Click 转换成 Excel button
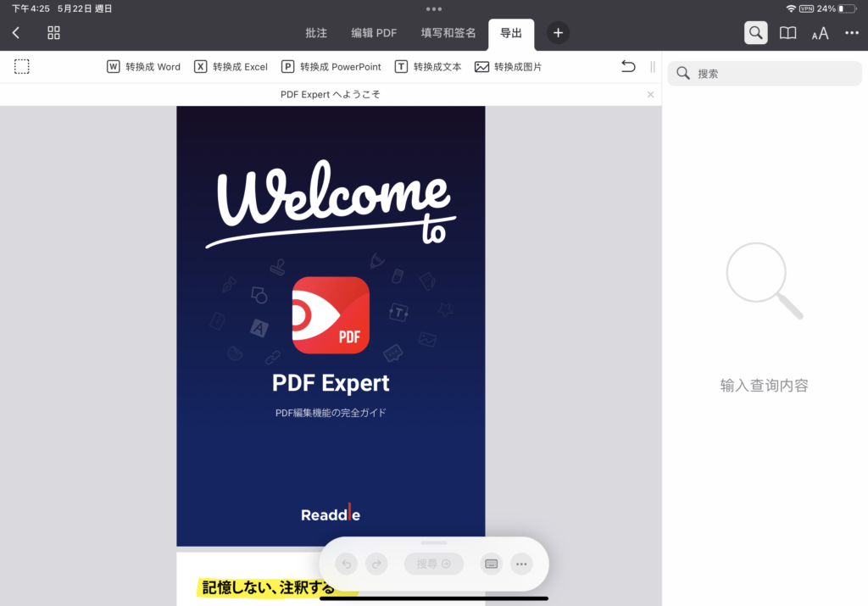 point(231,67)
